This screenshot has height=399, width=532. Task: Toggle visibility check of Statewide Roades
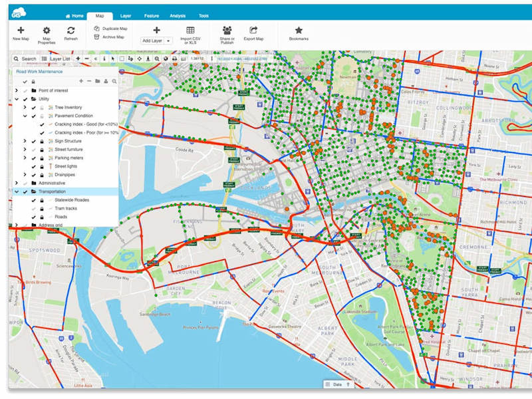(x=34, y=200)
